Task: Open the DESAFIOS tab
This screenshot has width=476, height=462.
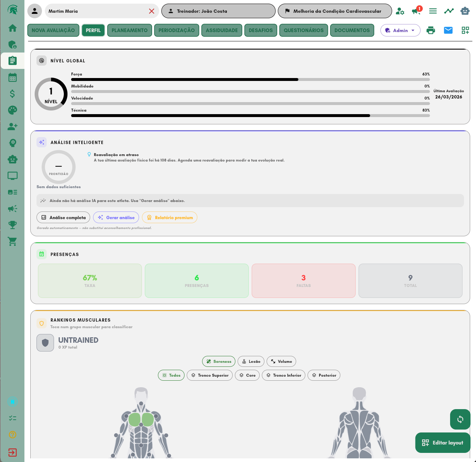Action: coord(261,30)
